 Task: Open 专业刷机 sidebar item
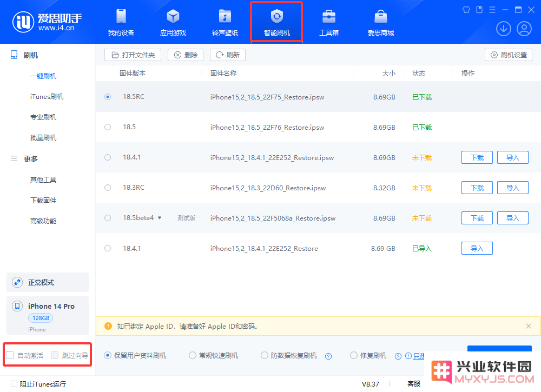pyautogui.click(x=43, y=117)
